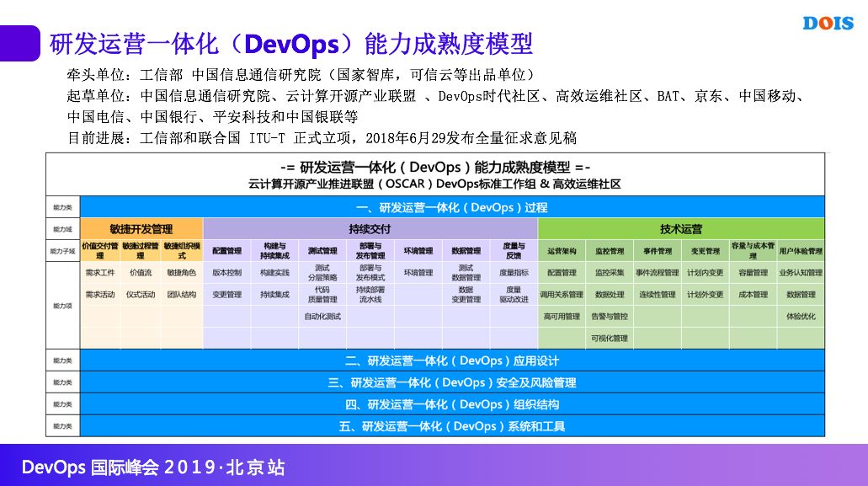Click the 数据处理 cell
The width and height of the screenshot is (868, 486).
click(610, 295)
